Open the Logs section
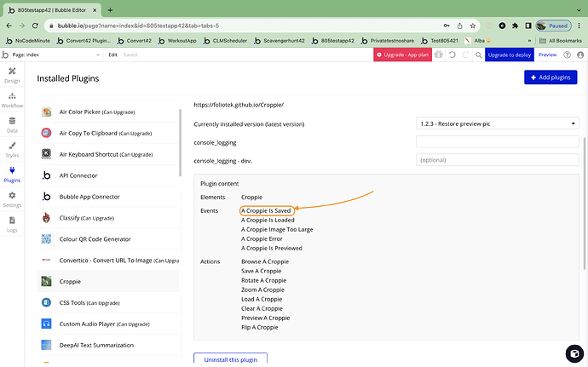 coord(11,225)
